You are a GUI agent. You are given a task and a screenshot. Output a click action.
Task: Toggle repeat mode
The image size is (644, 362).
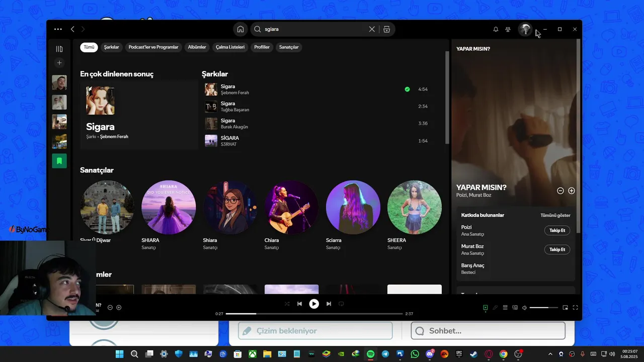[x=341, y=304]
